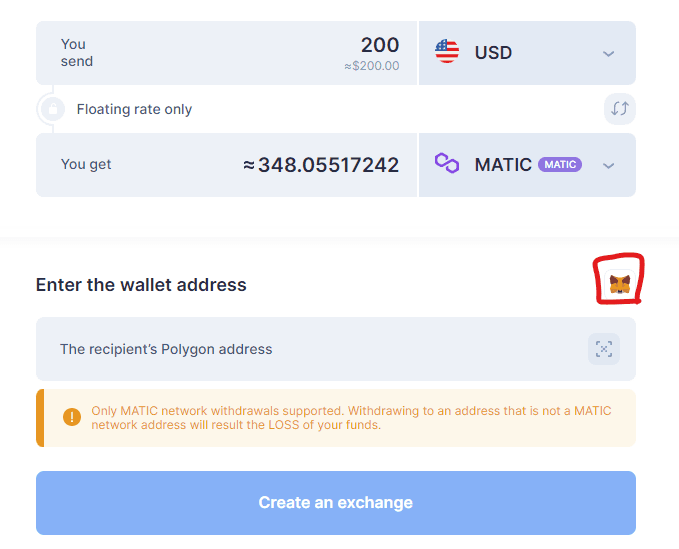Image resolution: width=679 pixels, height=549 pixels.
Task: Click the MATIC network withdrawal warning text
Action: (x=351, y=418)
